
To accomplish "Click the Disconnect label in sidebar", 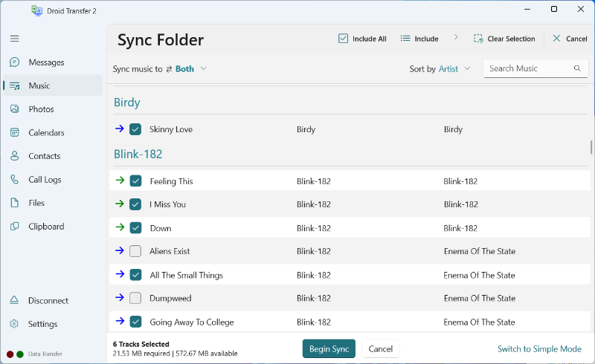I will pyautogui.click(x=48, y=301).
